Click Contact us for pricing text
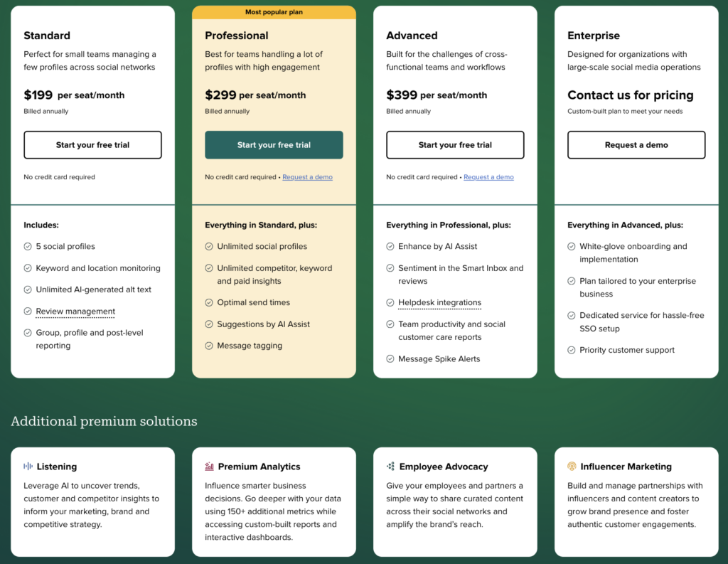This screenshot has width=728, height=564. 630,95
